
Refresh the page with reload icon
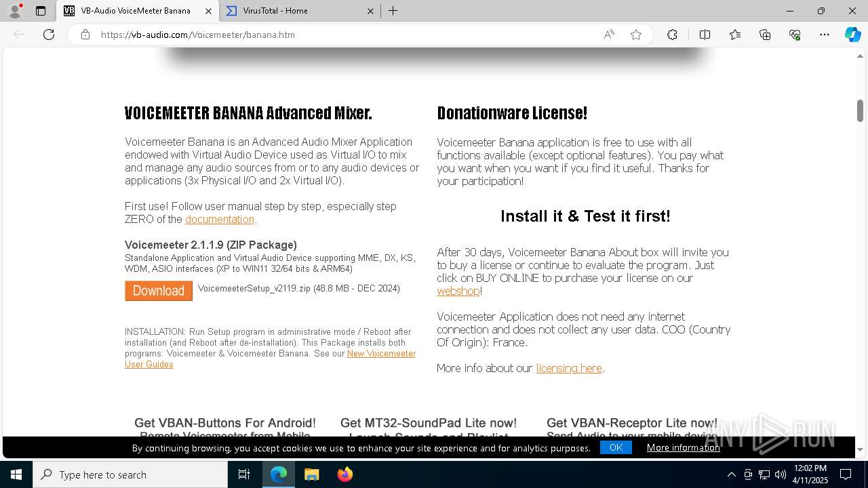click(x=49, y=35)
